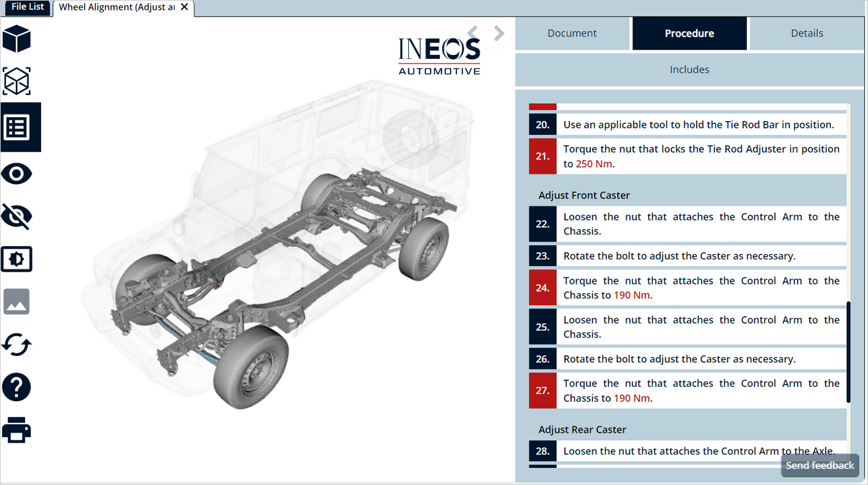Toggle the contrast display mode icon
Viewport: 868px width, 485px height.
pyautogui.click(x=17, y=259)
